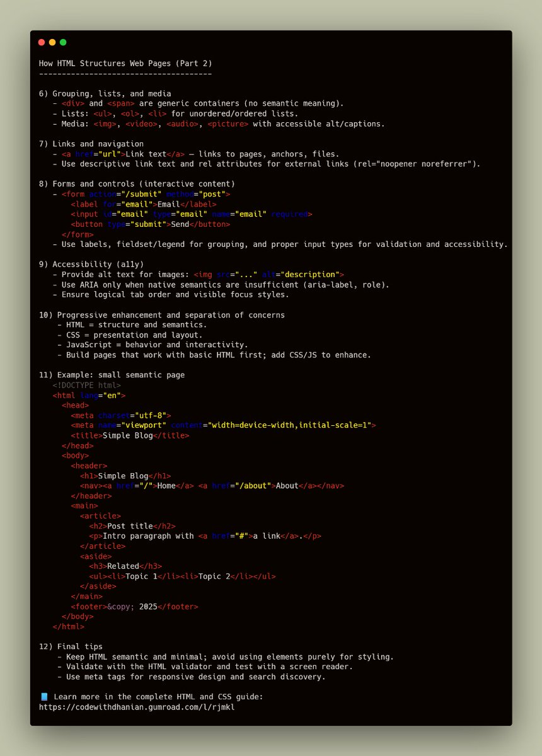
Task: Click the "Provide alt text for images" line
Action: tap(198, 274)
